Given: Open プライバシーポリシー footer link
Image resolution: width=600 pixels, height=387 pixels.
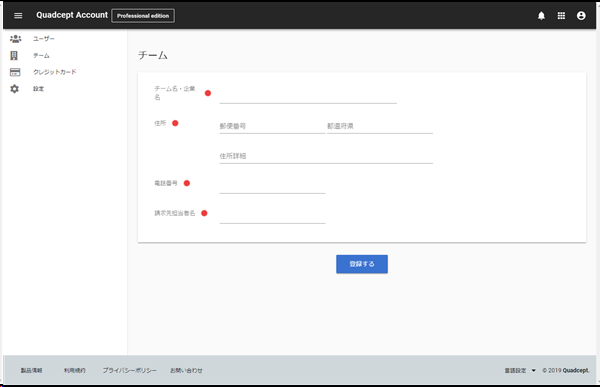Looking at the screenshot, I should click(x=129, y=370).
